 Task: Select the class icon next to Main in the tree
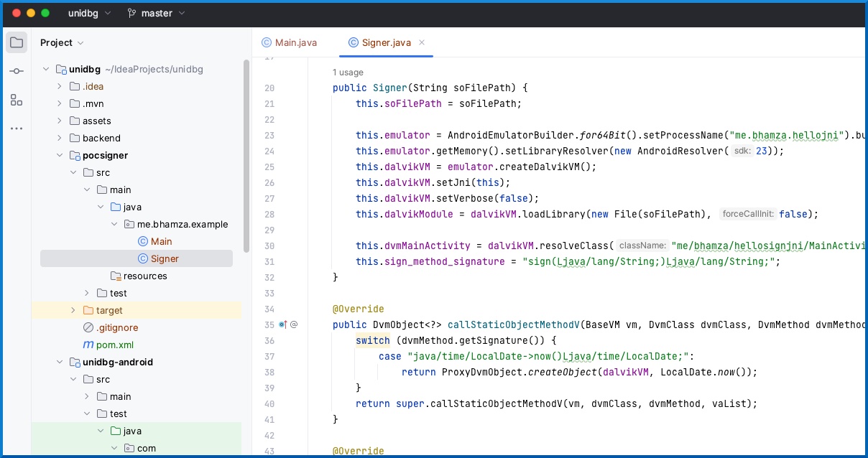pos(142,241)
